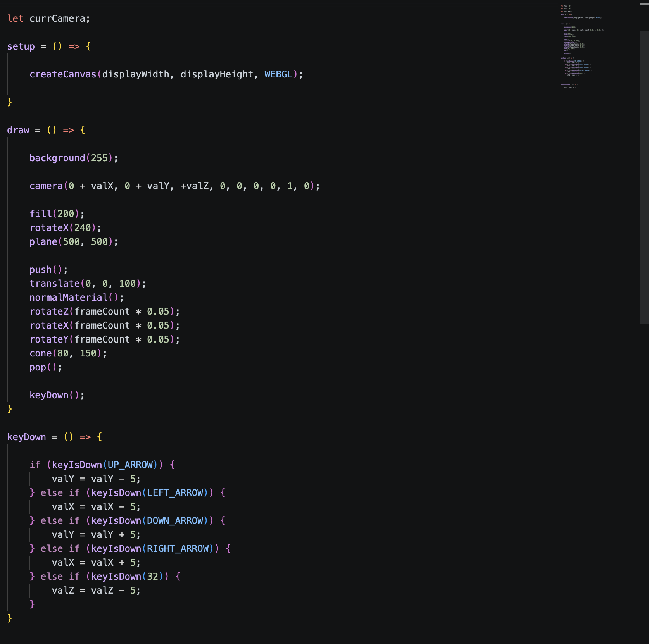Select the frameCount multiplier in rotateZ

click(x=102, y=311)
